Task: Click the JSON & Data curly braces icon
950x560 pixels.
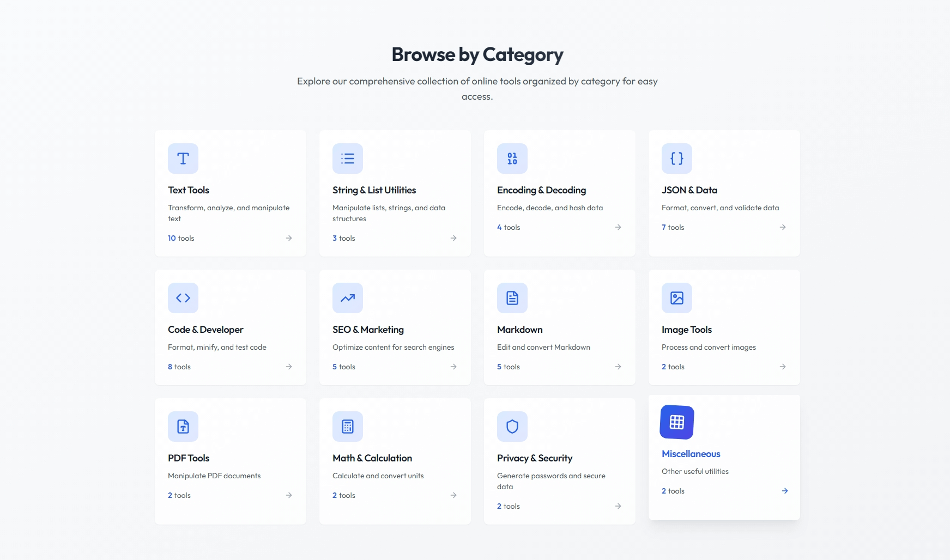Action: tap(677, 159)
